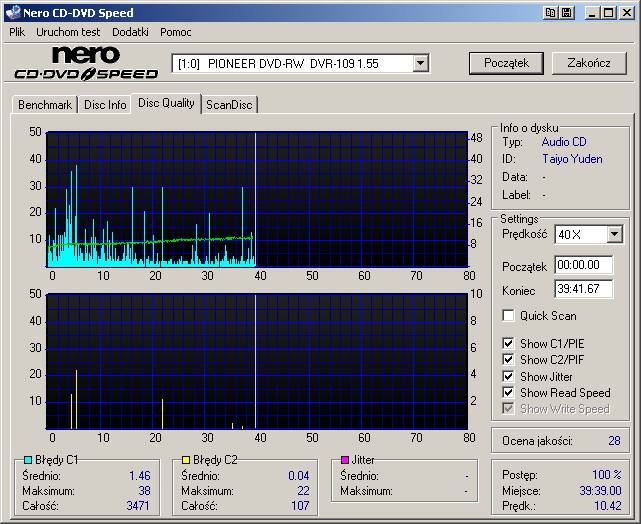The height and width of the screenshot is (524, 641).
Task: Switch to the Benchmark tab
Action: point(45,105)
